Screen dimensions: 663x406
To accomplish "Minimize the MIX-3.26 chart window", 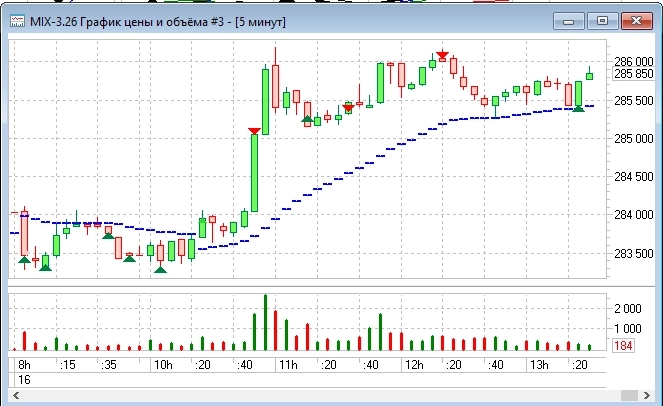I will (x=570, y=19).
